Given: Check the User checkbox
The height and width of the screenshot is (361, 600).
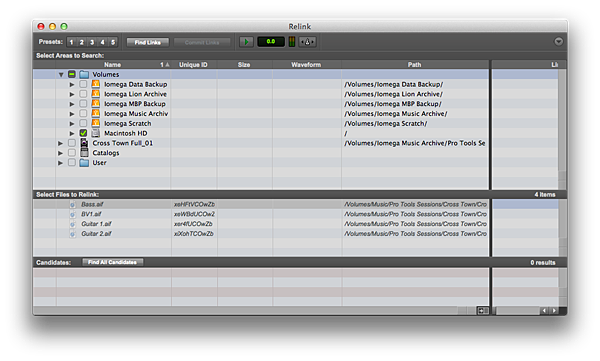Looking at the screenshot, I should pos(72,162).
